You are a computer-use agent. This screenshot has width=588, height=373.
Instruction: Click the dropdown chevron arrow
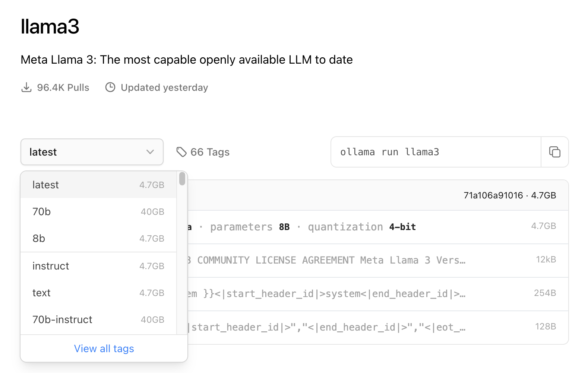[x=150, y=152]
